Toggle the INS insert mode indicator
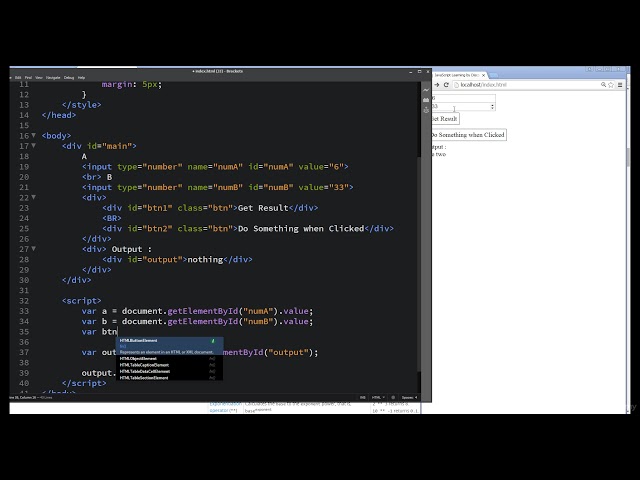This screenshot has width=640, height=480. 362,397
